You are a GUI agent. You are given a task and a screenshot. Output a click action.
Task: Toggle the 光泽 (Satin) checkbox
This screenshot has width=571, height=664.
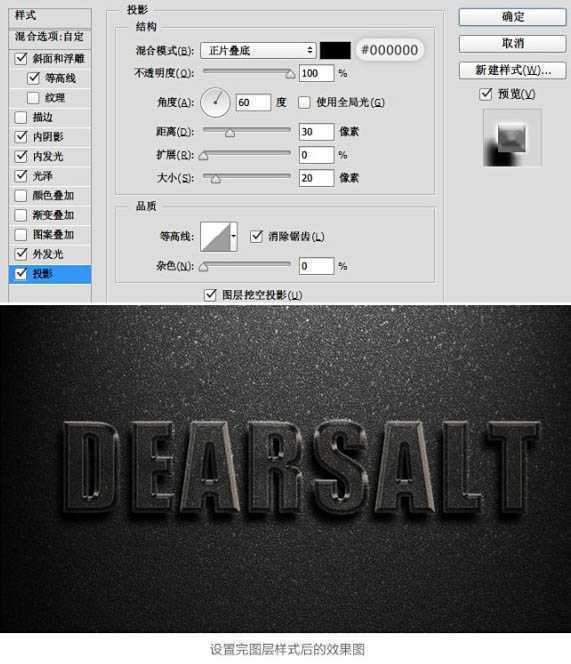21,176
